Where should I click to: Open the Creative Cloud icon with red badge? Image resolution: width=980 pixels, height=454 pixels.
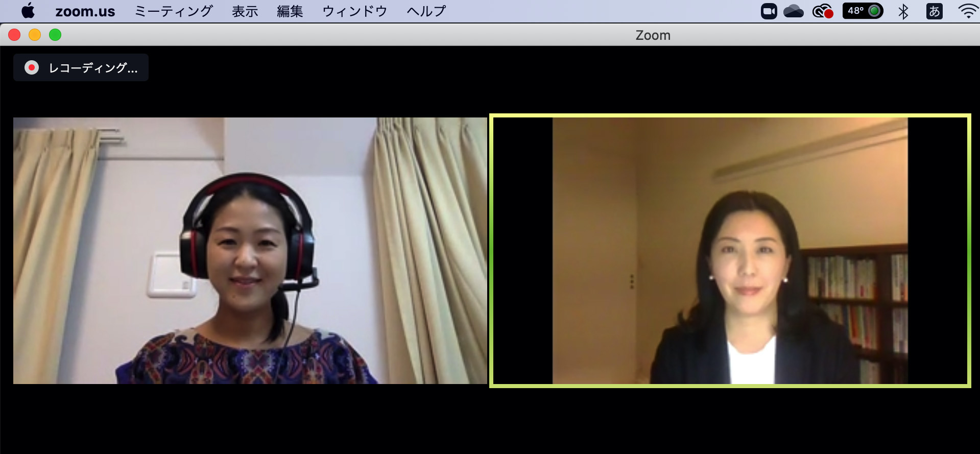point(822,11)
